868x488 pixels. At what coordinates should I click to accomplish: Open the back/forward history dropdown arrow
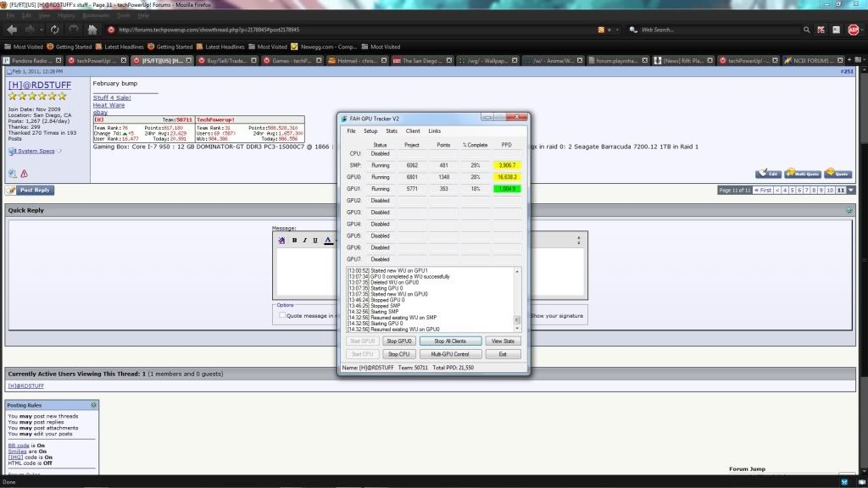pyautogui.click(x=41, y=30)
